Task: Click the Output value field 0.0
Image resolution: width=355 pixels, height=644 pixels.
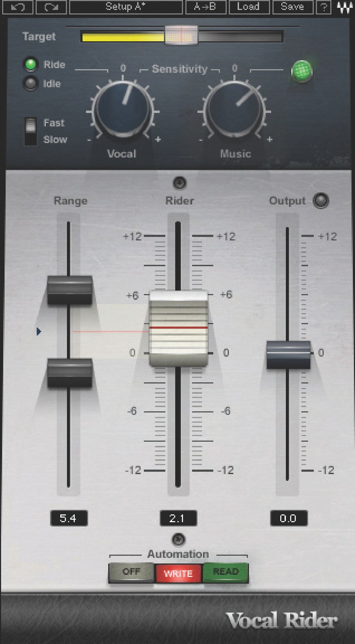Action: point(289,518)
